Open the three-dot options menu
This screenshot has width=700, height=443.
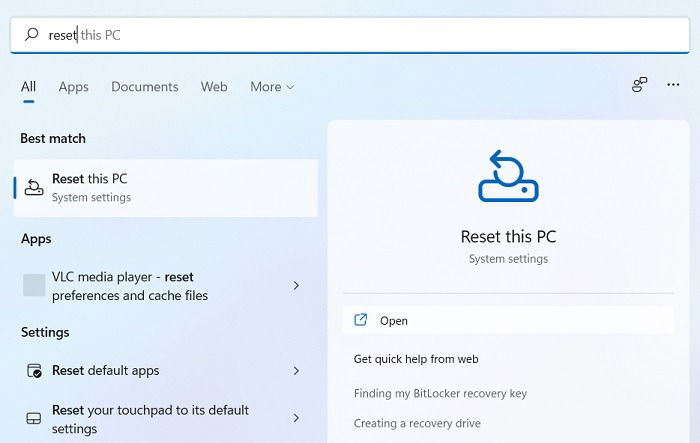(x=673, y=84)
